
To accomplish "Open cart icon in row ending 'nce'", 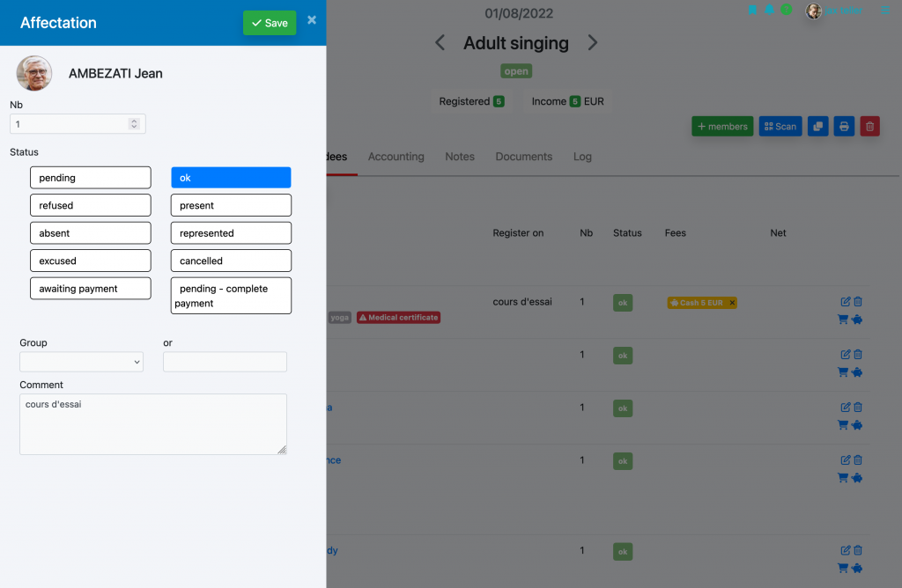I will click(x=843, y=478).
